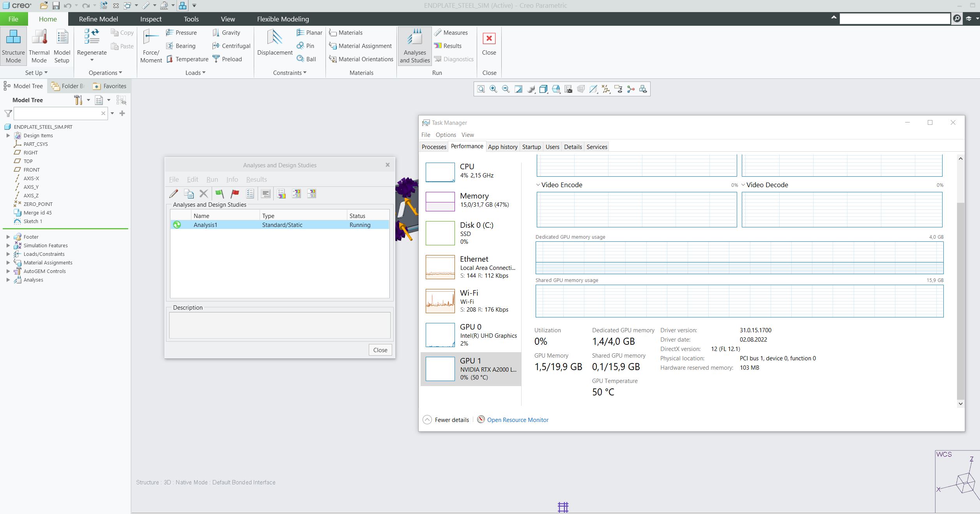The height and width of the screenshot is (514, 980).
Task: Click the model tree search filter field
Action: 58,113
